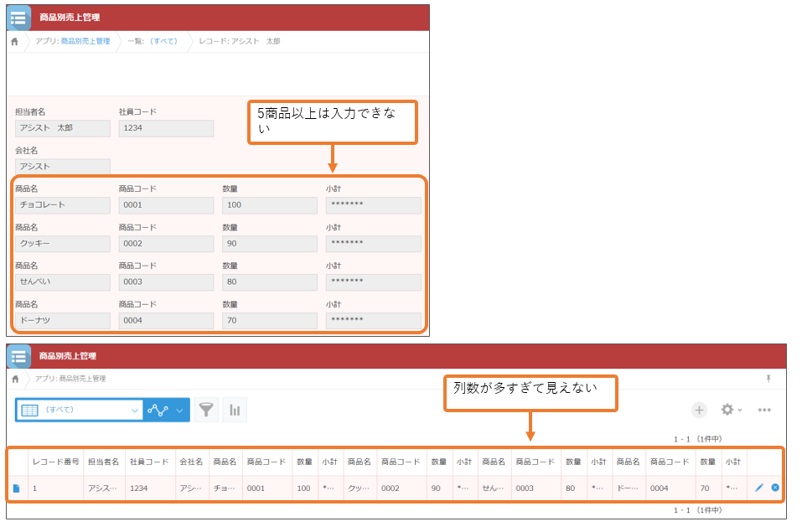Click the table cell showing クッ…

tap(360, 488)
